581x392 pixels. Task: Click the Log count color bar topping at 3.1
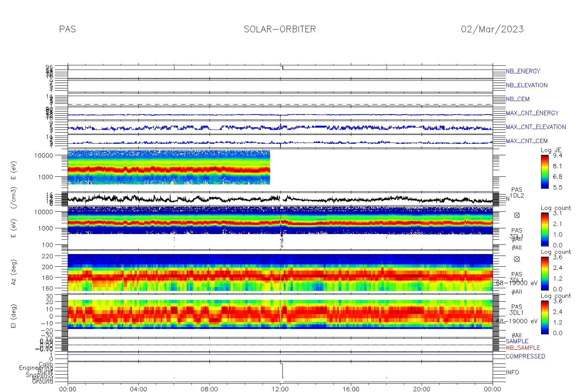click(544, 229)
